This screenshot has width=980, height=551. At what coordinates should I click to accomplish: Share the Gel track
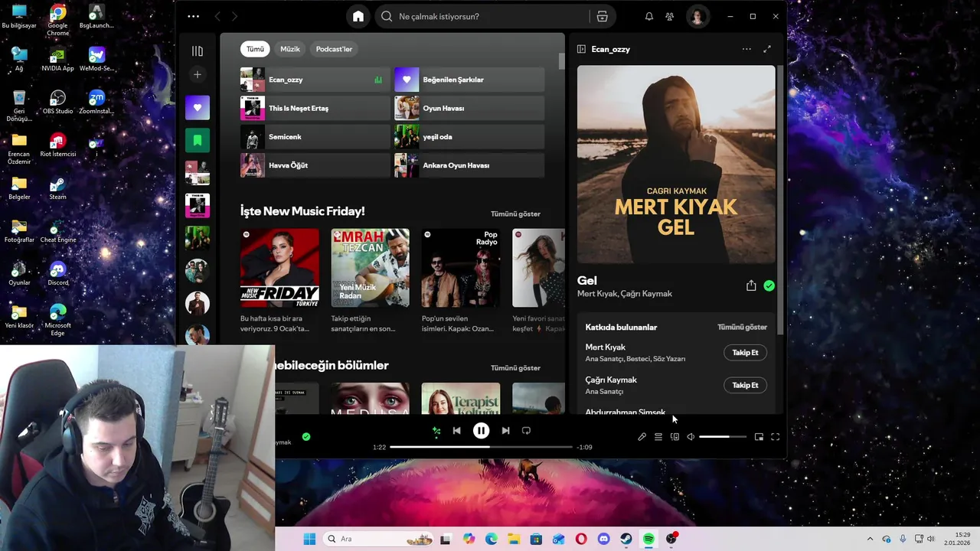tap(751, 285)
